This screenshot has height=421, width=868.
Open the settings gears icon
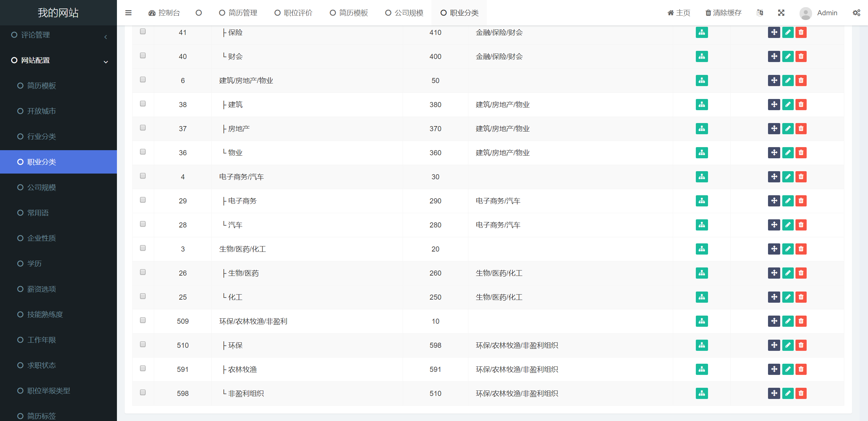point(856,13)
